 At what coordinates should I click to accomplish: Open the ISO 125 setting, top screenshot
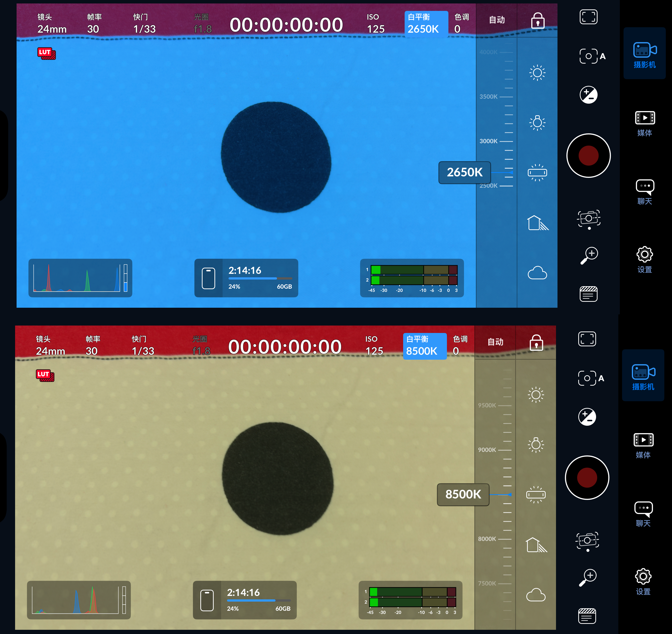point(375,24)
